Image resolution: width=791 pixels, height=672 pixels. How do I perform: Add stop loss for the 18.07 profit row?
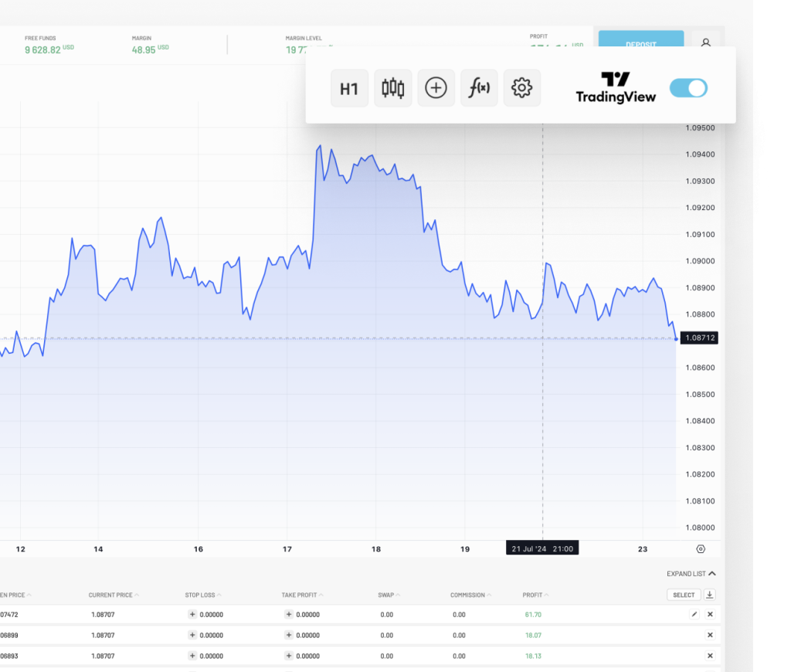pos(192,635)
